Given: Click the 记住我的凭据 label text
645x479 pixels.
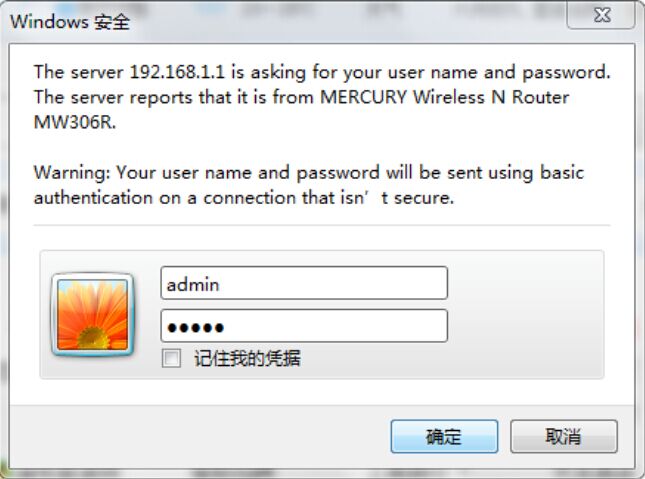Looking at the screenshot, I should click(247, 358).
